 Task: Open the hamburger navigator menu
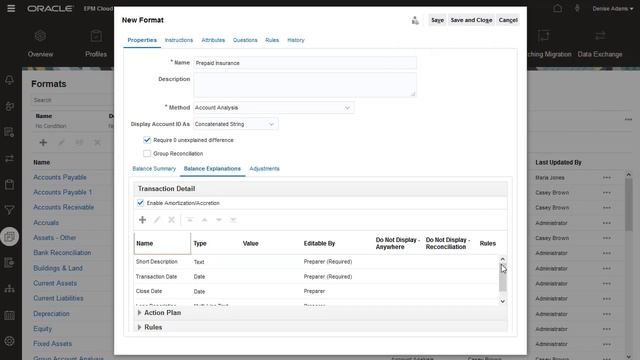[11, 9]
